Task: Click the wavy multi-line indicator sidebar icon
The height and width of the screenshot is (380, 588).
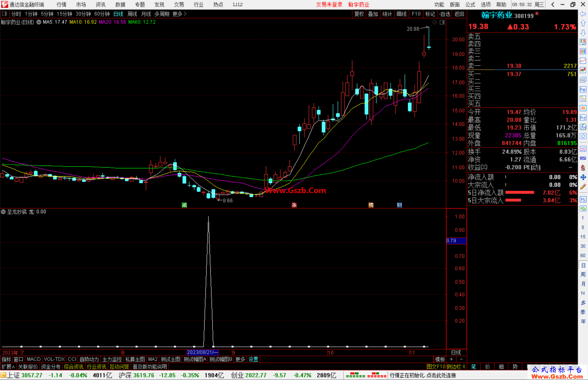Action: click(x=583, y=149)
